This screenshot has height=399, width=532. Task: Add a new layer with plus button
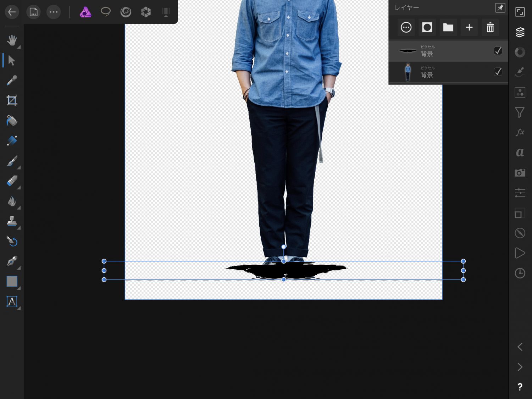(x=469, y=27)
